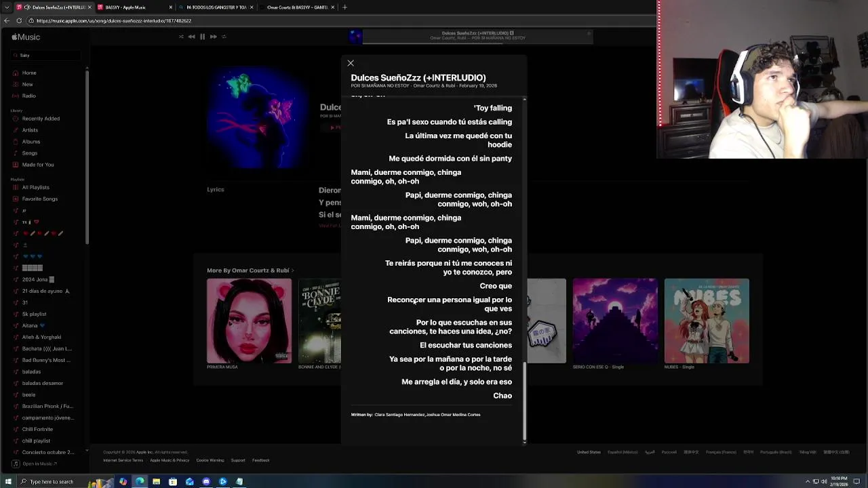The width and height of the screenshot is (868, 488).
Task: Open the beele playlist
Action: (x=28, y=394)
